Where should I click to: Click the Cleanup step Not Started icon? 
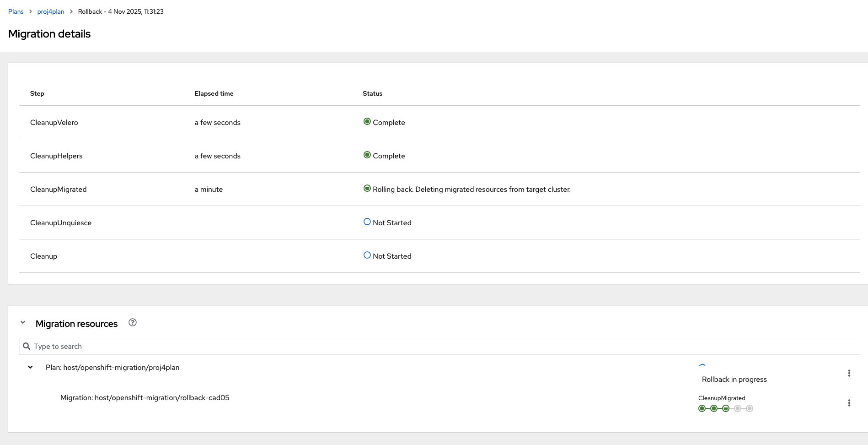[367, 255]
